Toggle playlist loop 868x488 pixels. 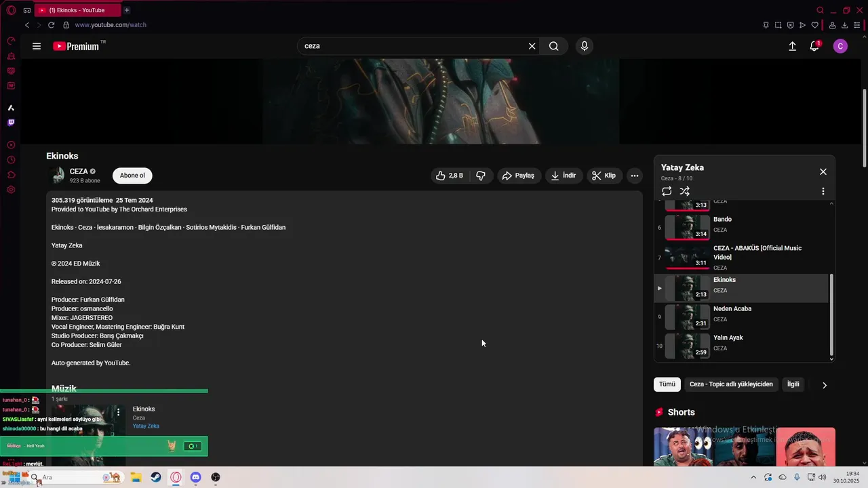667,191
